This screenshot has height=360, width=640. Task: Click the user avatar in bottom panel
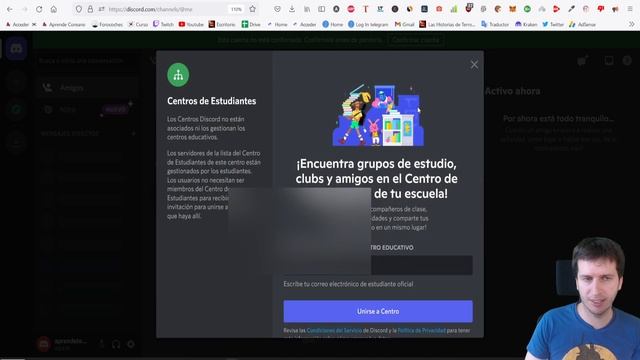tap(44, 344)
